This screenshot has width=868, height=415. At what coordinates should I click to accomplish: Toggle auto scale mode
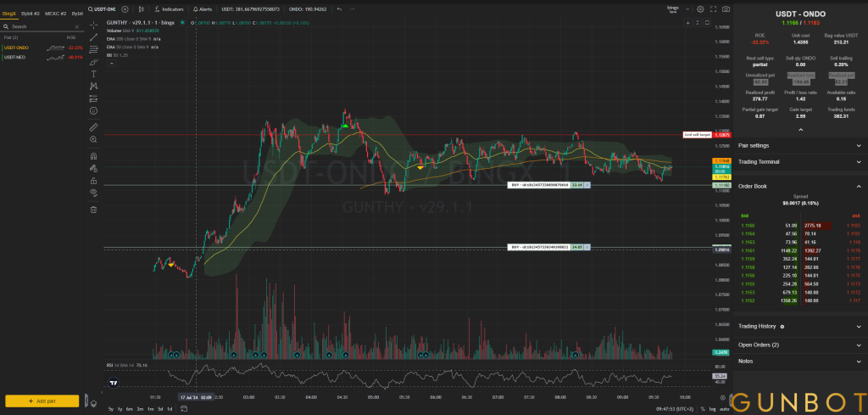tap(724, 409)
